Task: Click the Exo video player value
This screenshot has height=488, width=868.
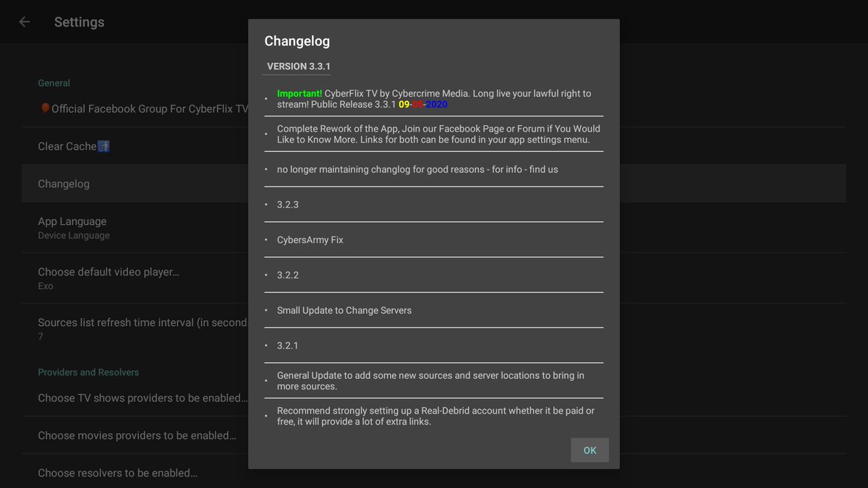Action: pyautogui.click(x=46, y=286)
